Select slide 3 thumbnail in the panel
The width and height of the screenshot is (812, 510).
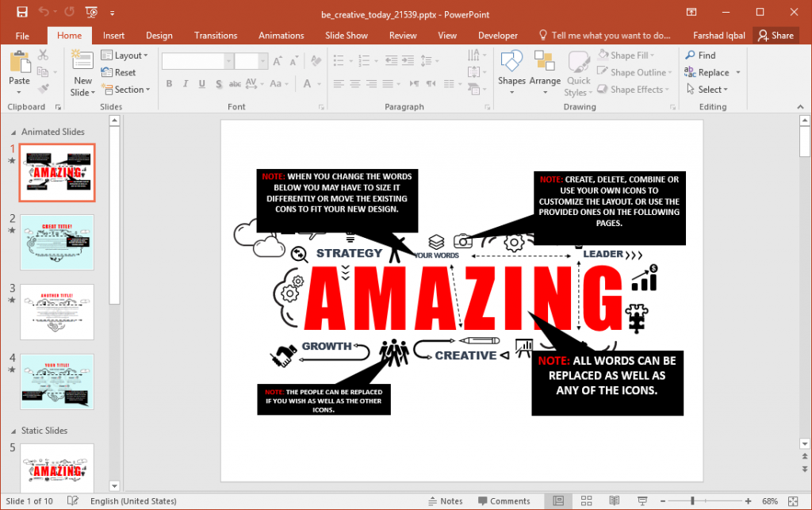[57, 312]
